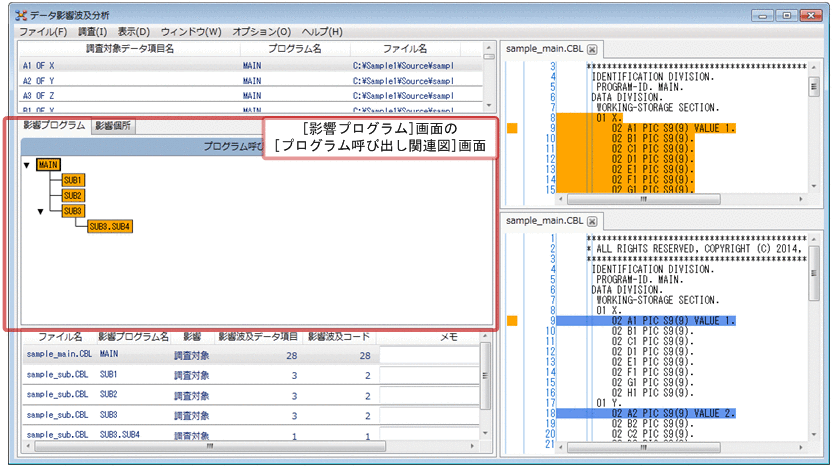The width and height of the screenshot is (833, 468).
Task: Click top data table scroll-up arrow
Action: (x=489, y=48)
